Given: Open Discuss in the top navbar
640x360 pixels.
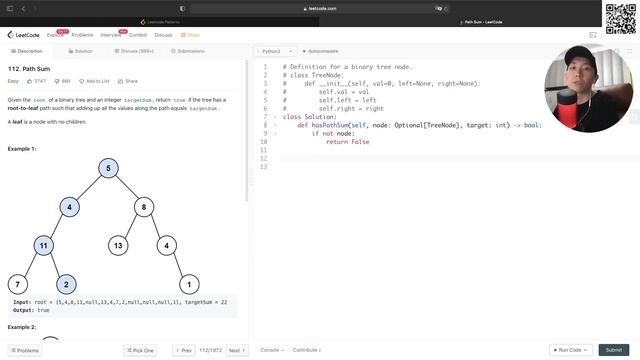Looking at the screenshot, I should 163,35.
